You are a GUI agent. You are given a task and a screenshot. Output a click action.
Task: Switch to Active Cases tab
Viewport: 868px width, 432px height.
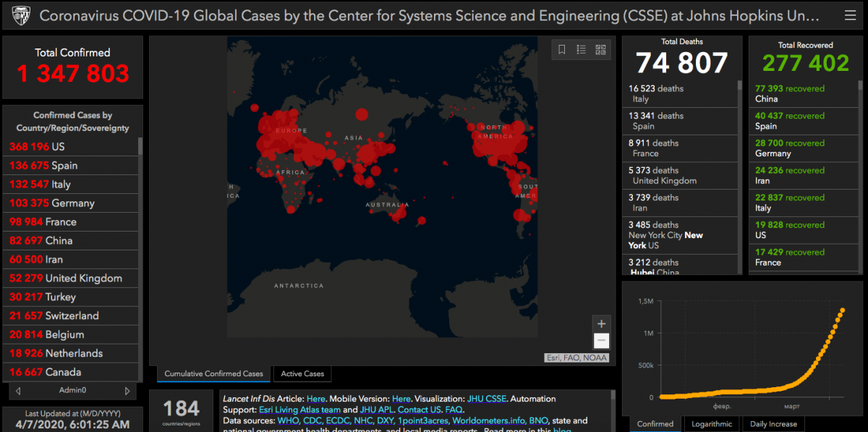coord(302,374)
